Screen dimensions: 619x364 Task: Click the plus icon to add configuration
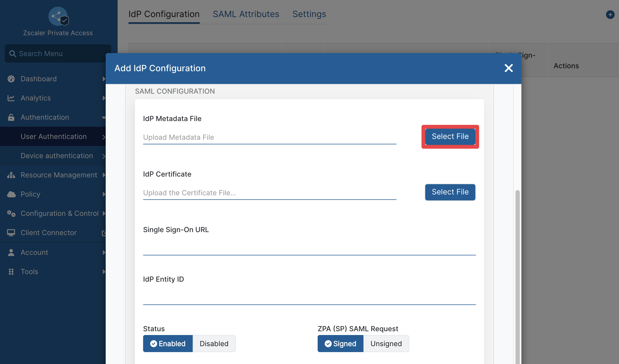click(610, 15)
